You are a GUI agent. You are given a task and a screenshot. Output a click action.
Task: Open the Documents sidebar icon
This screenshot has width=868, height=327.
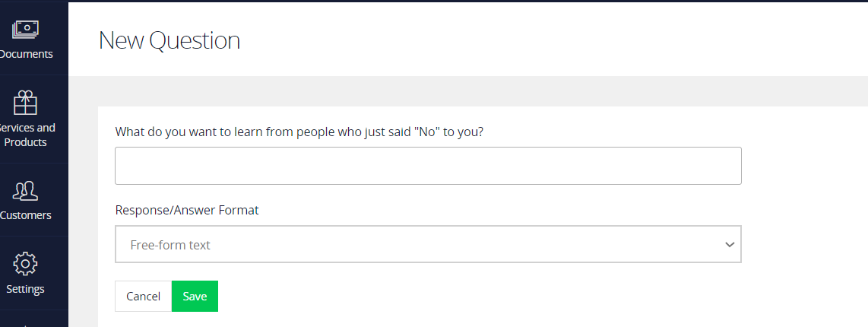click(x=25, y=30)
